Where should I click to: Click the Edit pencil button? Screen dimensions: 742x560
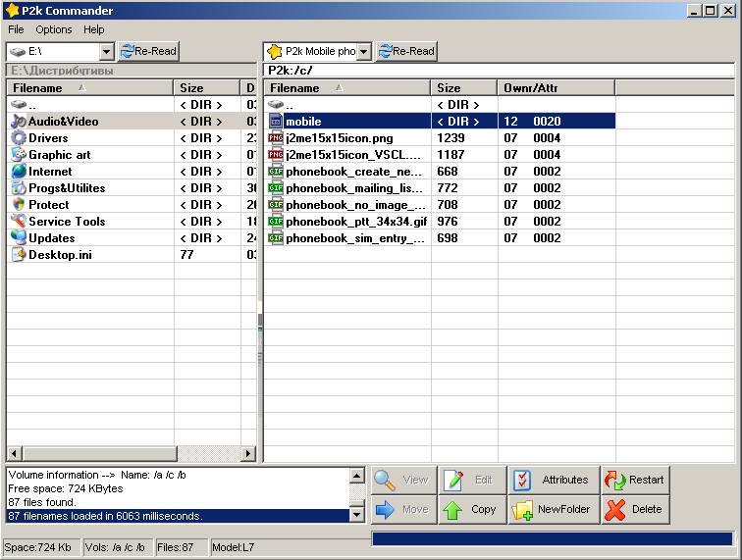point(472,480)
